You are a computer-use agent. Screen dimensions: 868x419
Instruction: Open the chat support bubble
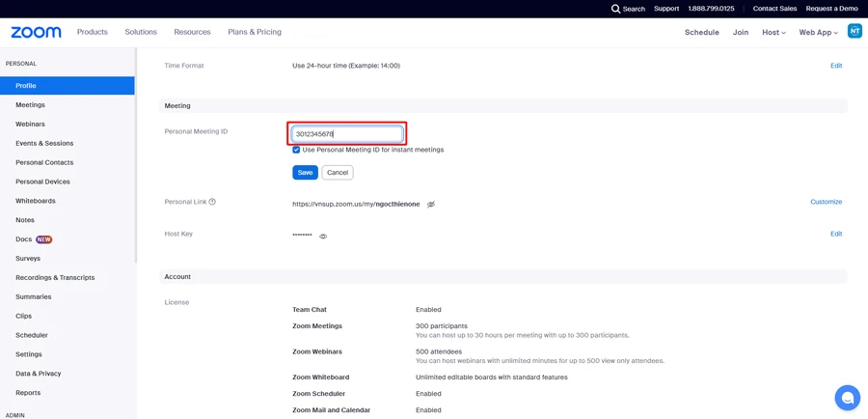[x=847, y=397]
